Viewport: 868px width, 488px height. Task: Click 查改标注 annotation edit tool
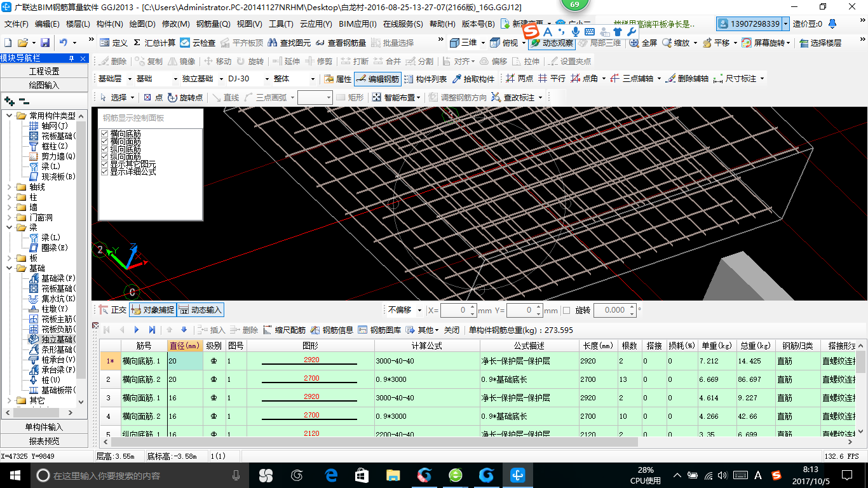tap(513, 97)
